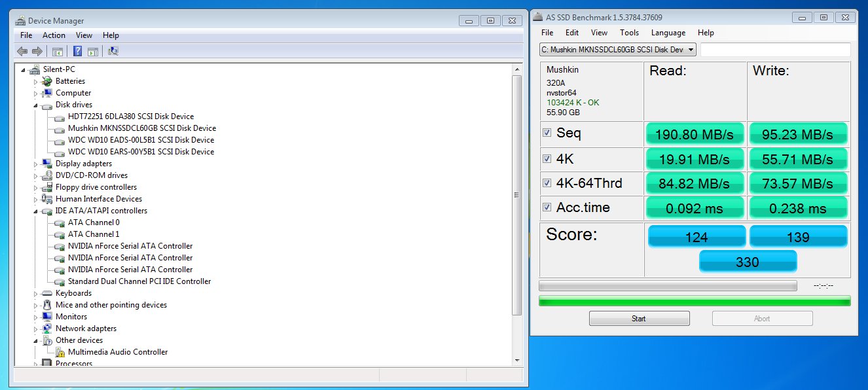Click the Mice and pointing devices icon
The image size is (868, 390).
pos(46,305)
